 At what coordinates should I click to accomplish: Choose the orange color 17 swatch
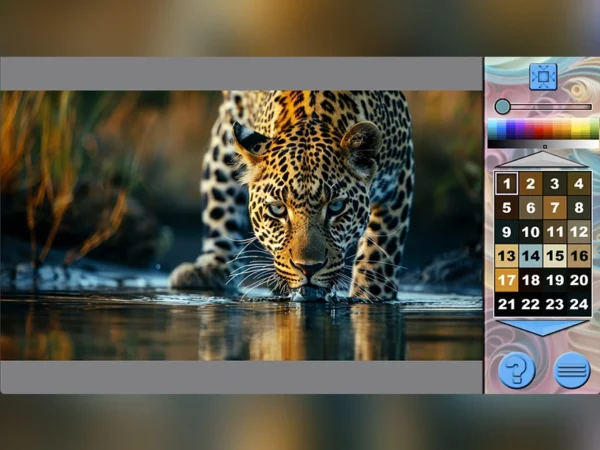click(506, 280)
